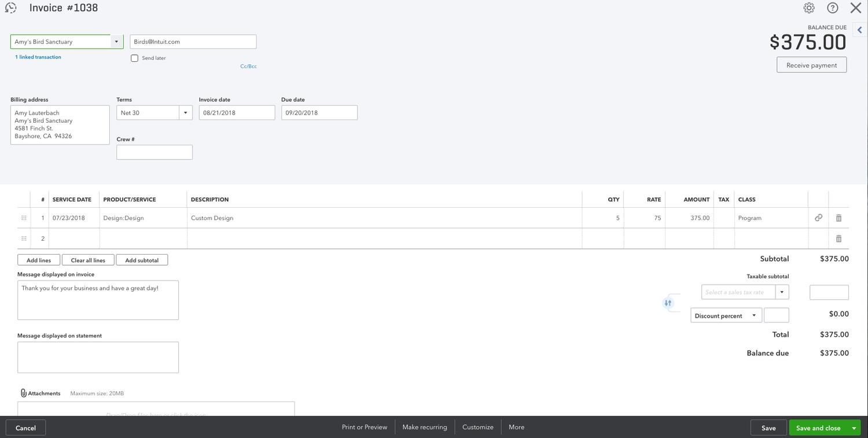Click the customer email field

[x=193, y=42]
